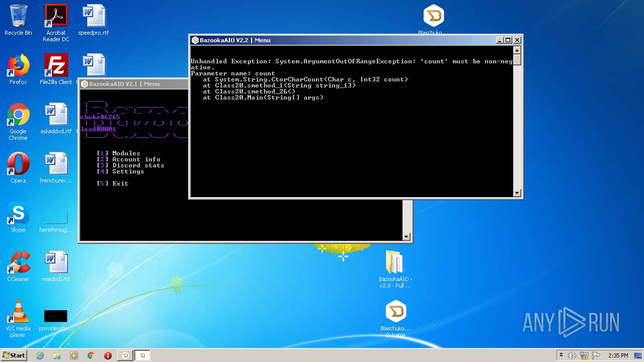644x362 pixels.
Task: Click the Start button
Action: 14,355
